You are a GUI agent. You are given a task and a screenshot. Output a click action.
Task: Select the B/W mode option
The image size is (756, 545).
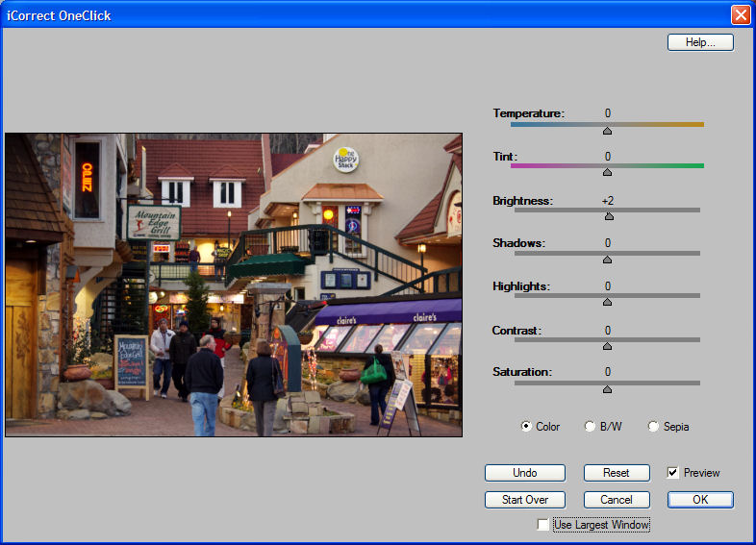(x=590, y=427)
